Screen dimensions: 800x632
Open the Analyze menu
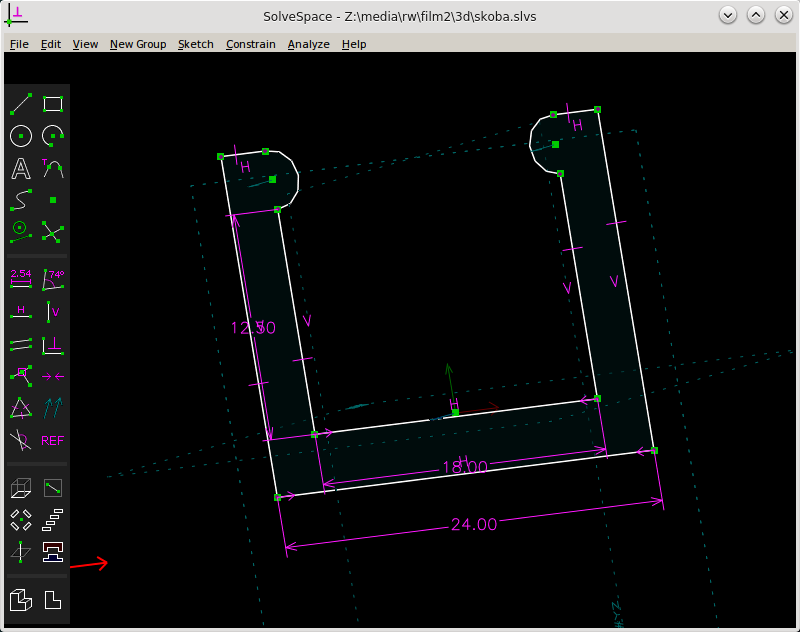tap(308, 44)
